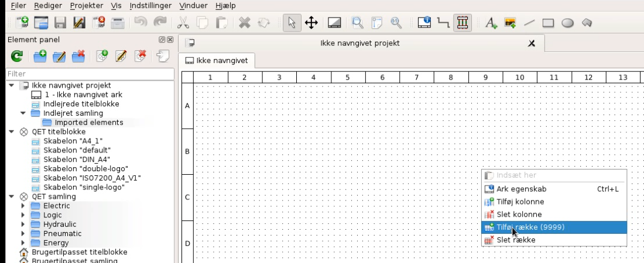The image size is (644, 263).
Task: Click the green reload collections icon
Action: point(17,56)
